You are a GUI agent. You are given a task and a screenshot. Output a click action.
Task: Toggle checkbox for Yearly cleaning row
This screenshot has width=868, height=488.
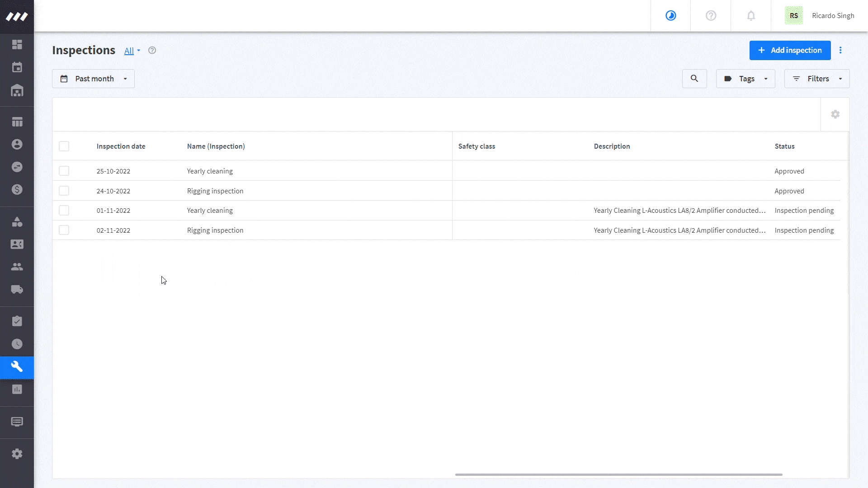click(x=64, y=171)
